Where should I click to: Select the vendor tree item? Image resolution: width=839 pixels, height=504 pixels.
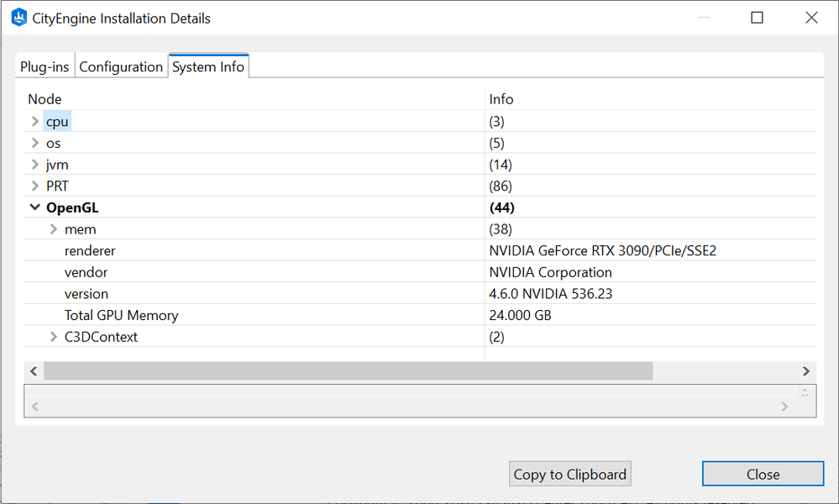click(86, 272)
